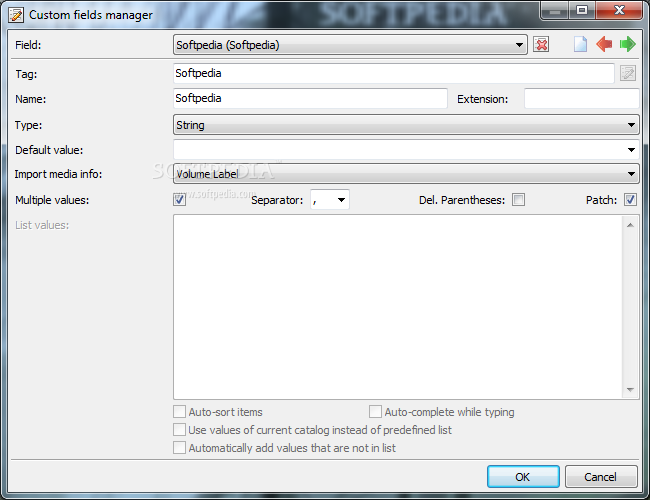
Task: Click into the Name input field
Action: pyautogui.click(x=310, y=98)
